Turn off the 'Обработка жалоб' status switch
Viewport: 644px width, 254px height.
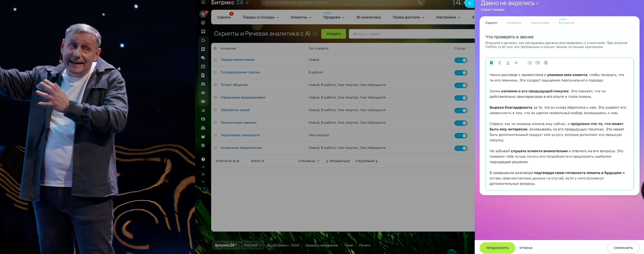coord(461,110)
